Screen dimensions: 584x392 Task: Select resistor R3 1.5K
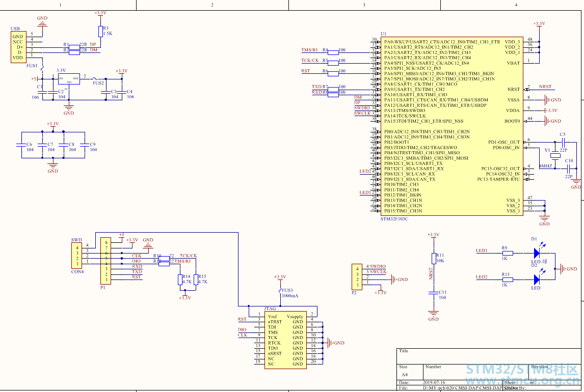click(x=100, y=31)
